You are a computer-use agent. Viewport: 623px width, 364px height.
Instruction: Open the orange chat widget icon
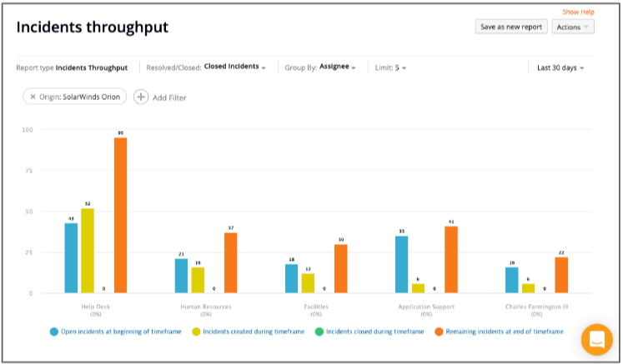click(596, 340)
